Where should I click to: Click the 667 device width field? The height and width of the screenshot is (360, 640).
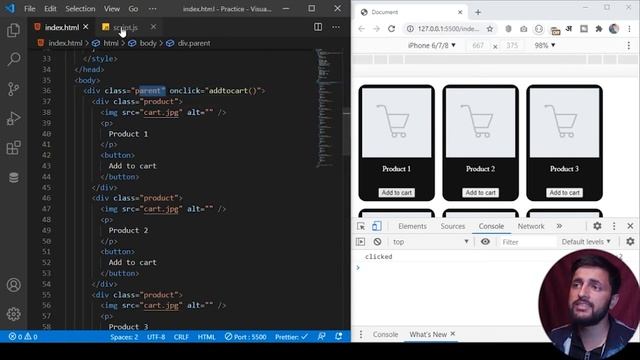click(478, 45)
